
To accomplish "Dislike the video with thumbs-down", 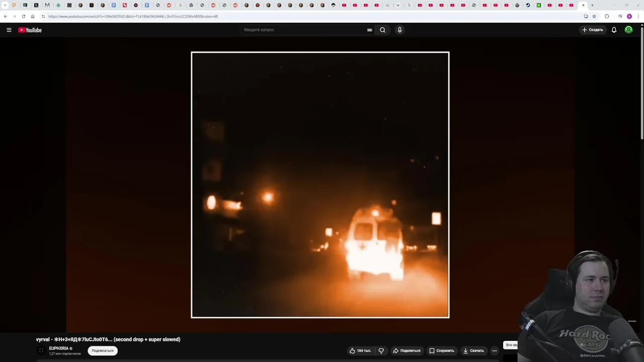I will 381,351.
